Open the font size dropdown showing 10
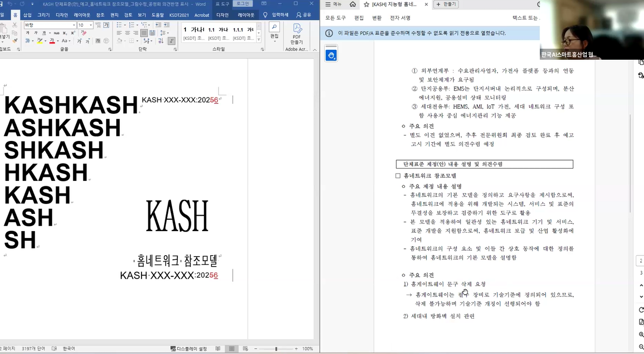 coord(91,25)
